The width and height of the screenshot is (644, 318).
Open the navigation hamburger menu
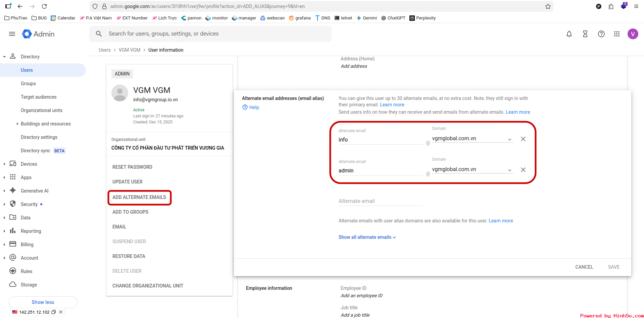click(x=12, y=34)
